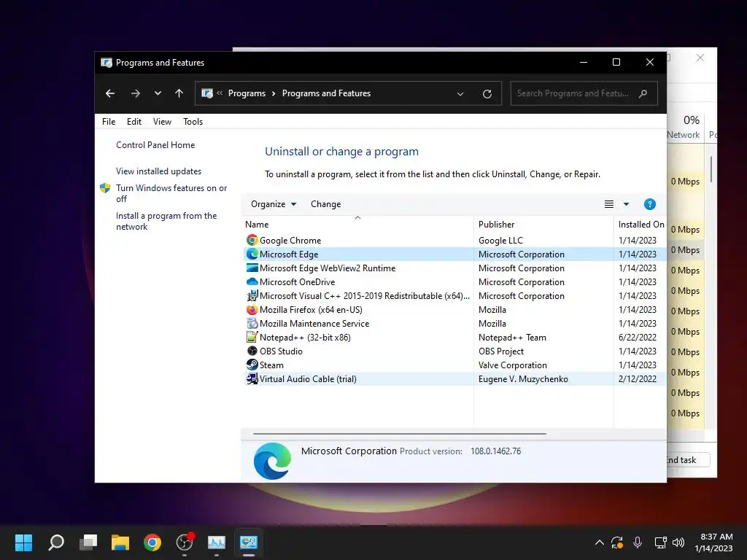
Task: Select the Steam row text
Action: (x=271, y=365)
